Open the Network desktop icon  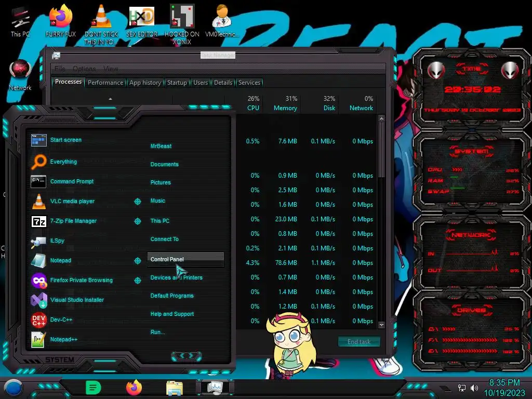click(20, 75)
